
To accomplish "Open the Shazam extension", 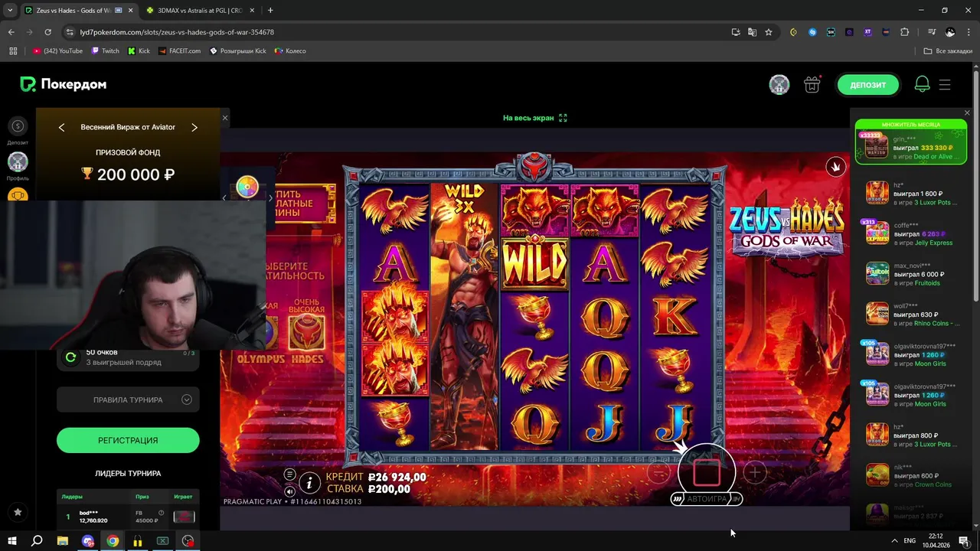I will click(812, 32).
